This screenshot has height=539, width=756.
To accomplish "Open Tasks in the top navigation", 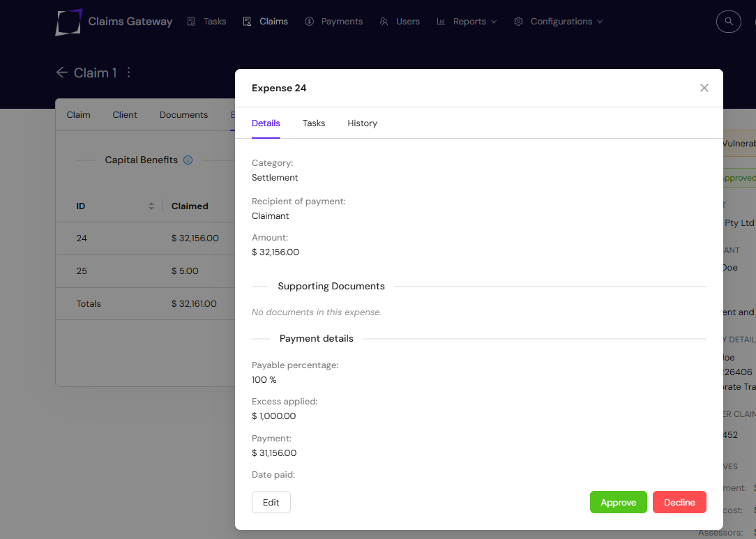I will click(x=207, y=22).
